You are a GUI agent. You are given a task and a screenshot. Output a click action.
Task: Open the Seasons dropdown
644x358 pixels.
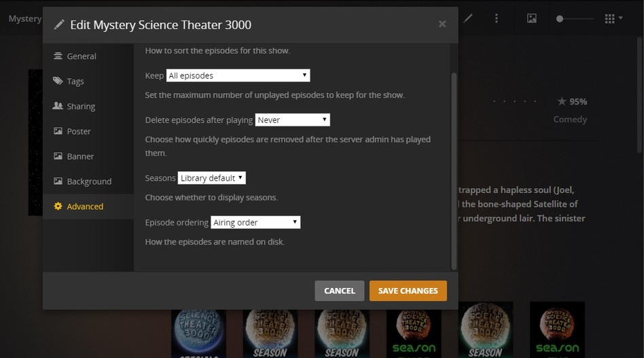coord(211,178)
